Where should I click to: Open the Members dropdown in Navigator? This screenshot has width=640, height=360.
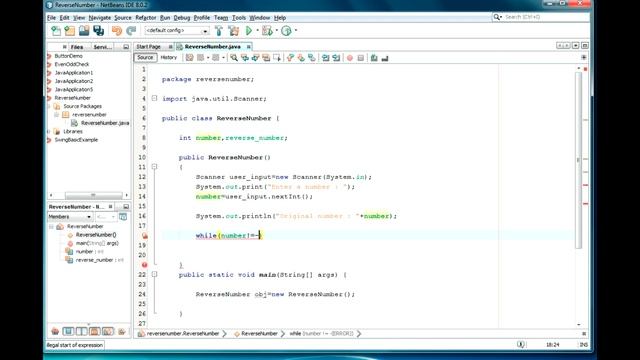pyautogui.click(x=70, y=217)
